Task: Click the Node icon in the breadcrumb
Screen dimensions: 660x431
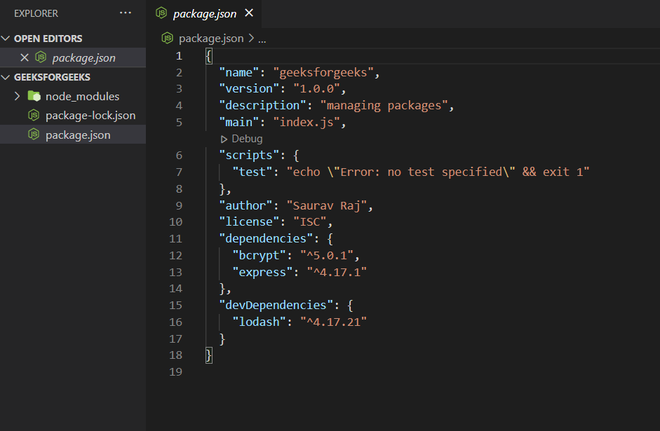Action: 168,38
